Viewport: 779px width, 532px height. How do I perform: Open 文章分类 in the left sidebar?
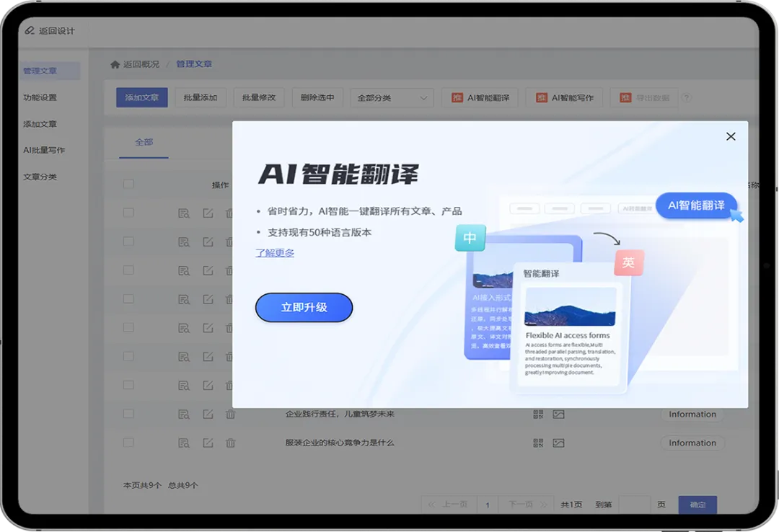click(x=40, y=177)
